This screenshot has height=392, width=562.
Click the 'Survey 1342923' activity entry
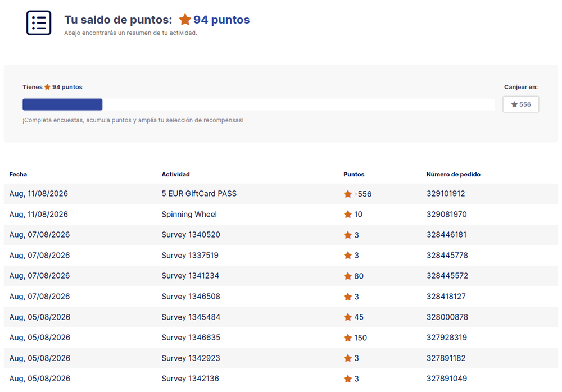(191, 358)
